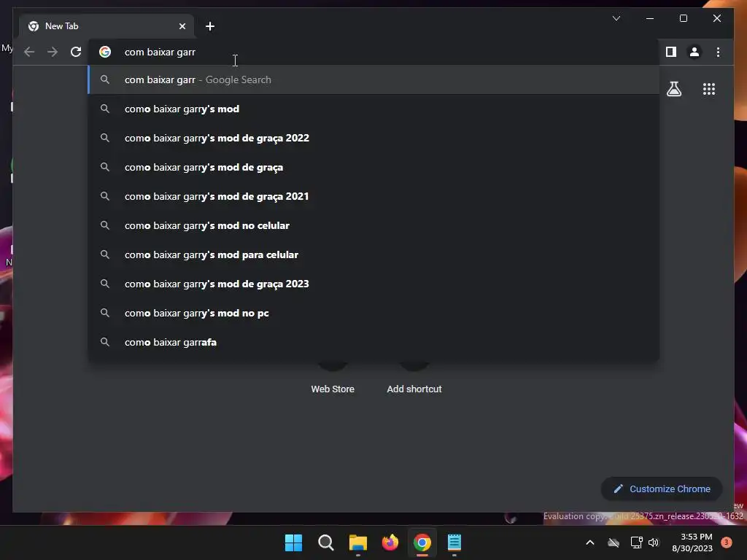Pick the suggestion ending in 'mod de graça'
This screenshot has height=560, width=747.
point(374,167)
